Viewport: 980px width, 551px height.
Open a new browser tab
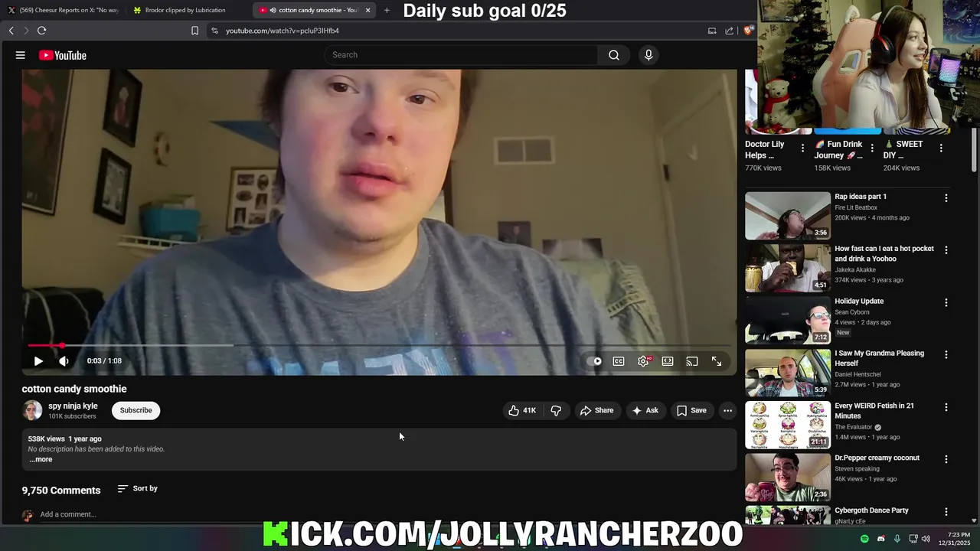(387, 10)
